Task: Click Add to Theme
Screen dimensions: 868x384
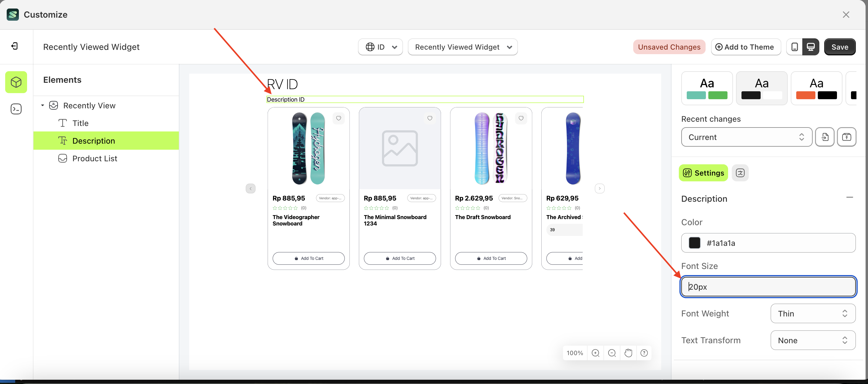Action: [746, 47]
